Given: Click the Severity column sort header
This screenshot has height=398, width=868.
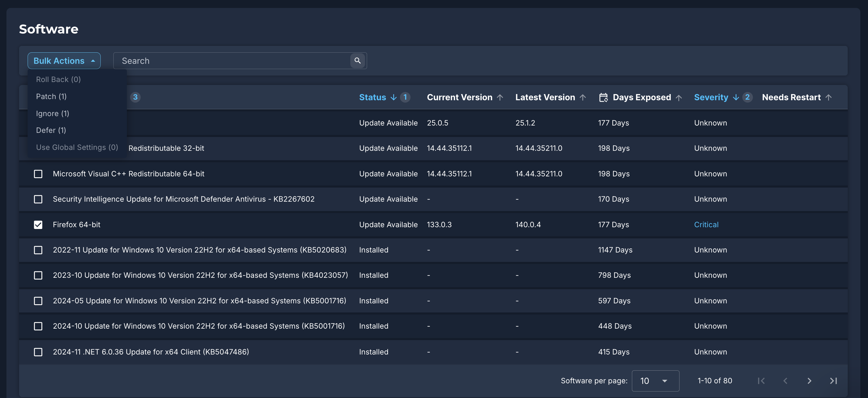Looking at the screenshot, I should [711, 98].
